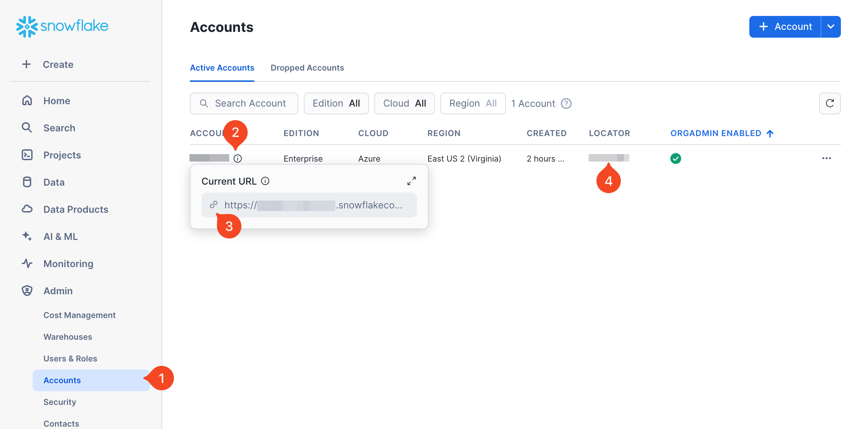Open the Edition filter dropdown
This screenshot has height=429, width=868.
click(336, 104)
